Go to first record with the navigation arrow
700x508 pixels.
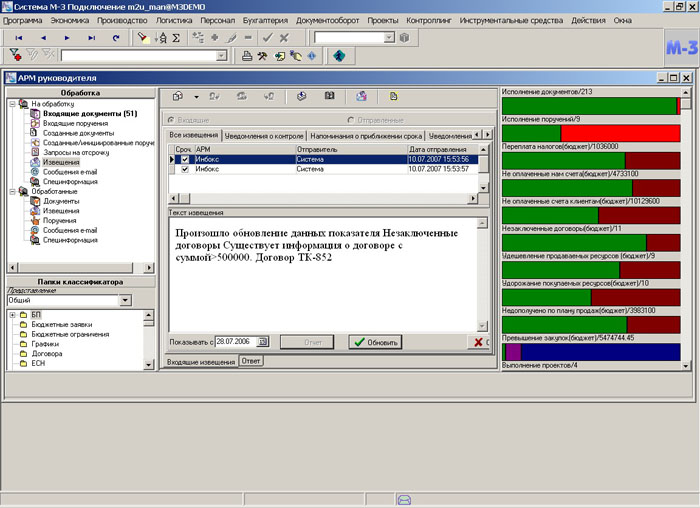click(x=19, y=38)
